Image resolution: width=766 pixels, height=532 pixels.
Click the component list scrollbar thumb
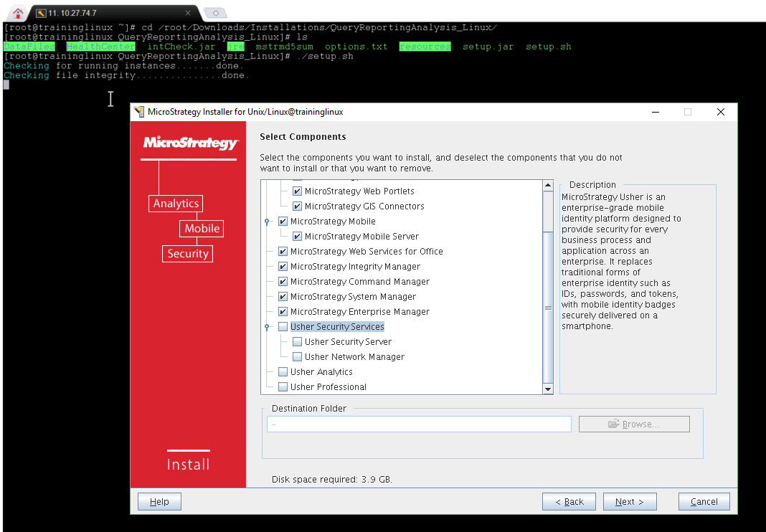click(x=548, y=307)
